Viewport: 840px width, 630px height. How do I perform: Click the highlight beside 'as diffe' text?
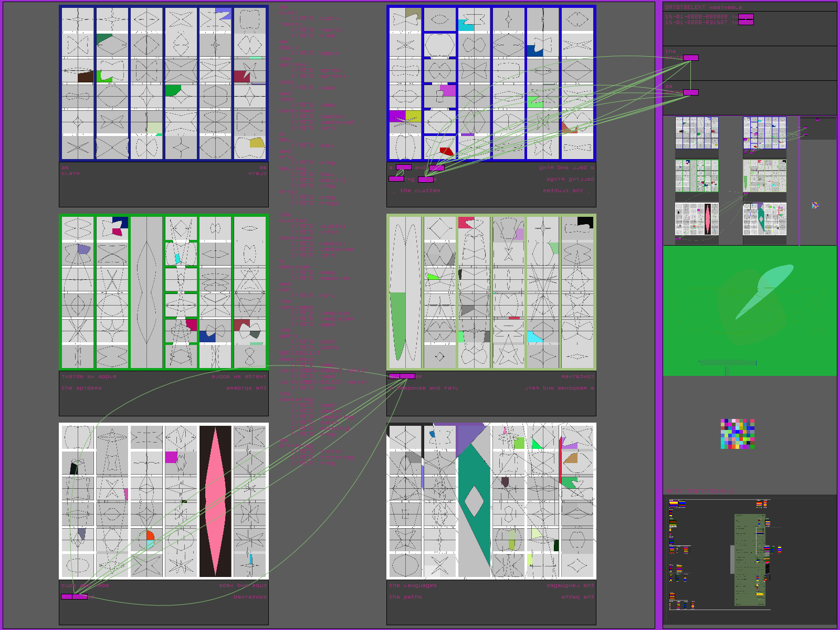(x=690, y=92)
